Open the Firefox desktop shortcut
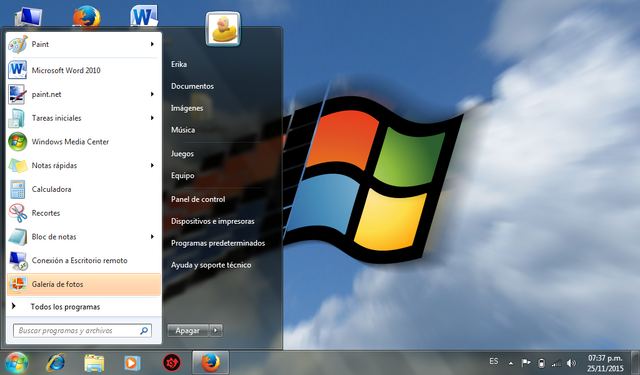The width and height of the screenshot is (640, 375). (x=87, y=16)
